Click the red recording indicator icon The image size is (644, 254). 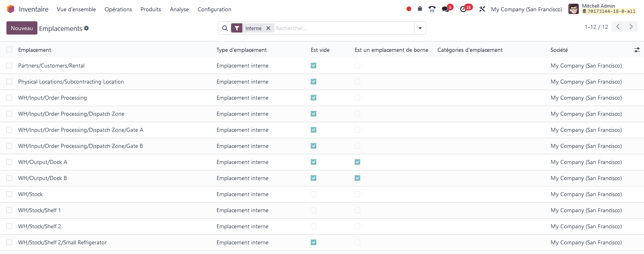(409, 9)
